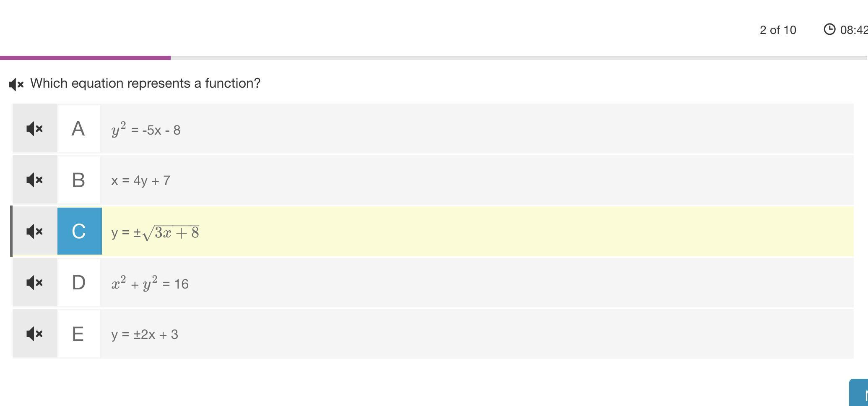The width and height of the screenshot is (868, 406).
Task: Click the square root equation in option C
Action: (155, 232)
